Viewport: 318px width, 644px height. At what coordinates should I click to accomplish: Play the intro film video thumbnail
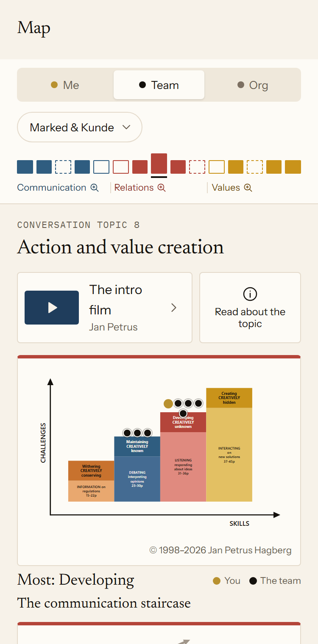52,308
